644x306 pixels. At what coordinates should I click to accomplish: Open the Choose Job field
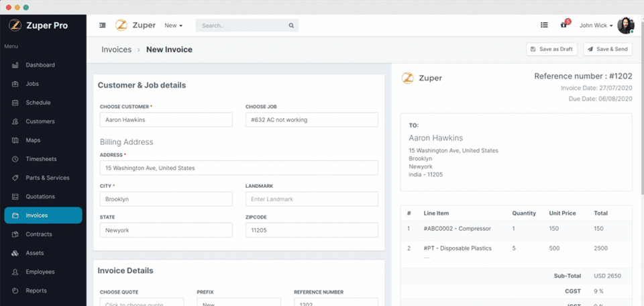pos(312,120)
